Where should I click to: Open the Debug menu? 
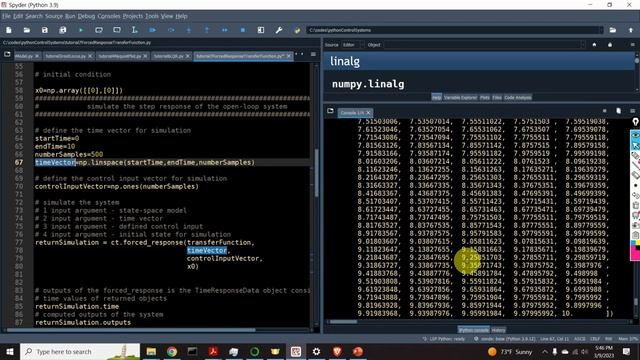coord(86,16)
